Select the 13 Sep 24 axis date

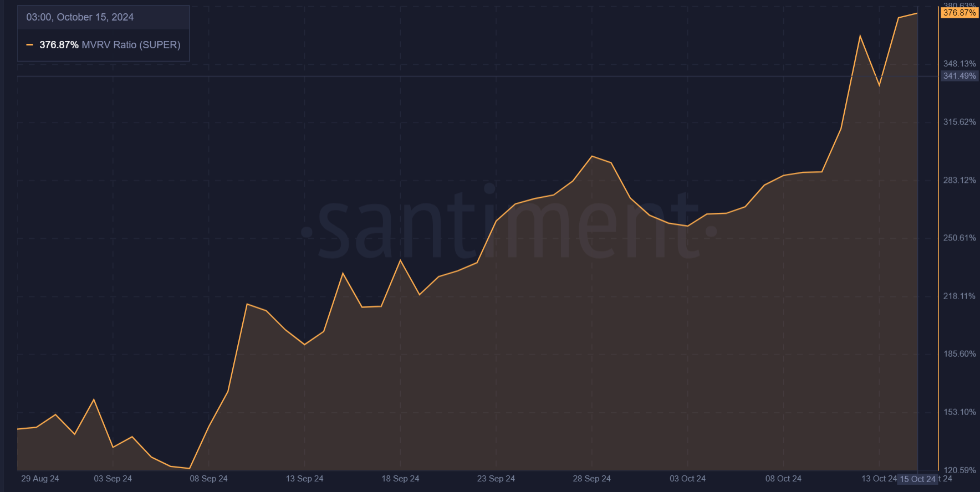click(x=304, y=479)
